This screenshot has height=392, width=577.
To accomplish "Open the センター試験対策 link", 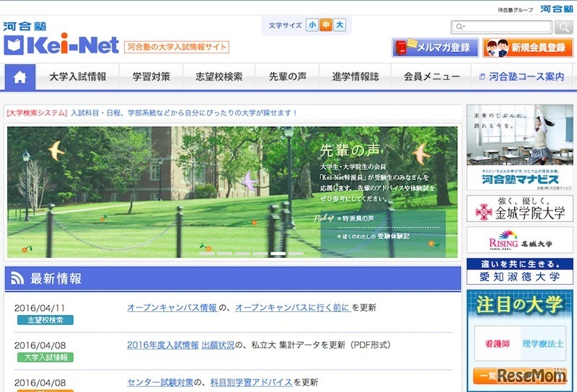I will pos(160,383).
